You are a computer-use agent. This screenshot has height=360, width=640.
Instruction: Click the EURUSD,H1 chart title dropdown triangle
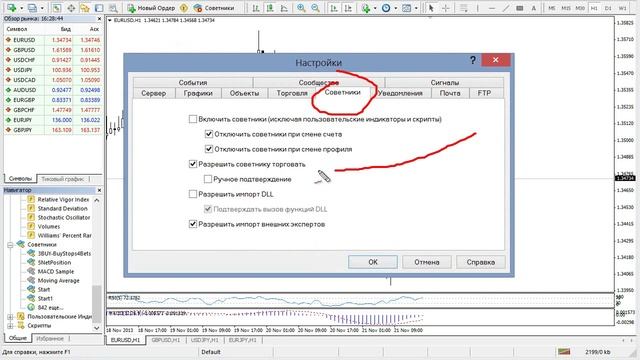tap(110, 20)
